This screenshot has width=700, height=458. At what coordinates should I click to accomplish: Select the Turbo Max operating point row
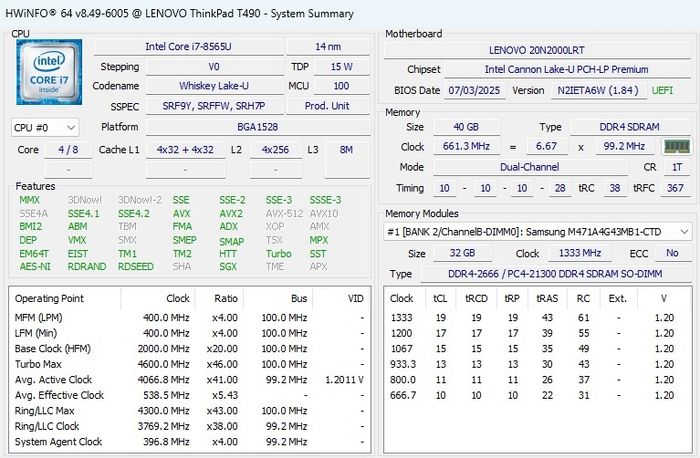point(189,364)
